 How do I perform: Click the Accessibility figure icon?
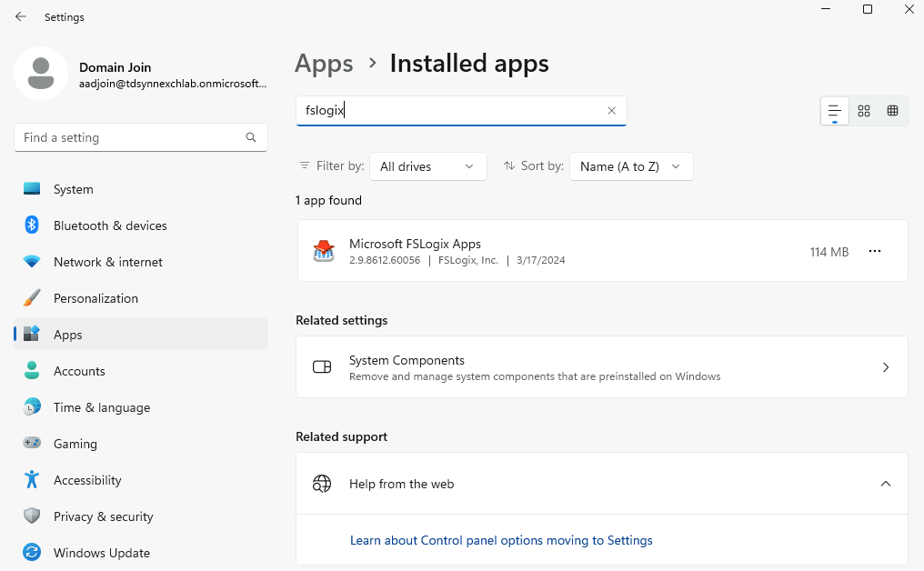pyautogui.click(x=32, y=479)
